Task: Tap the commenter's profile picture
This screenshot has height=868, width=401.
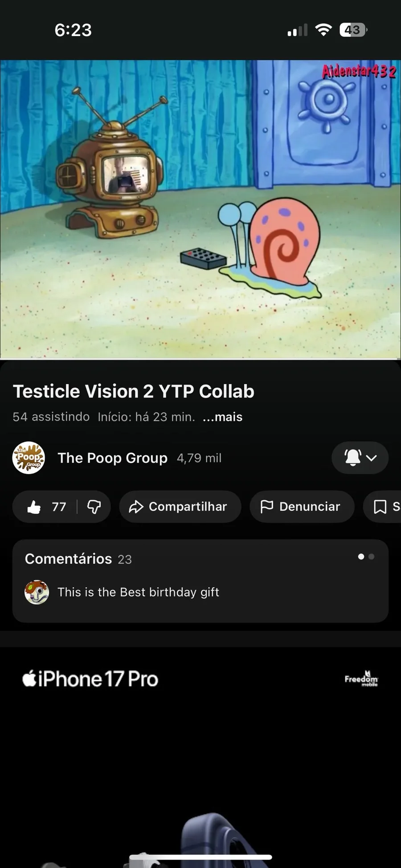Action: click(37, 592)
